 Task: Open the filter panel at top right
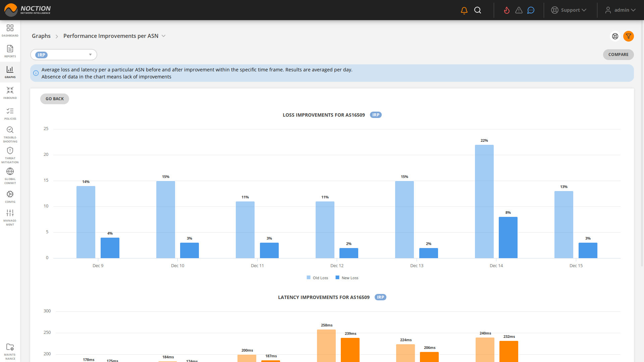(629, 36)
